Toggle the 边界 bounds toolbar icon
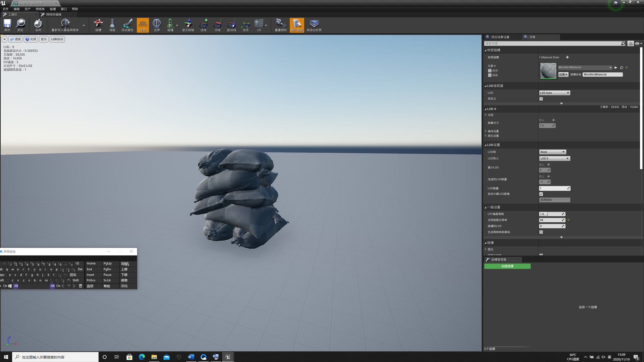Screen dimensions: 644x362 pyautogui.click(x=157, y=25)
